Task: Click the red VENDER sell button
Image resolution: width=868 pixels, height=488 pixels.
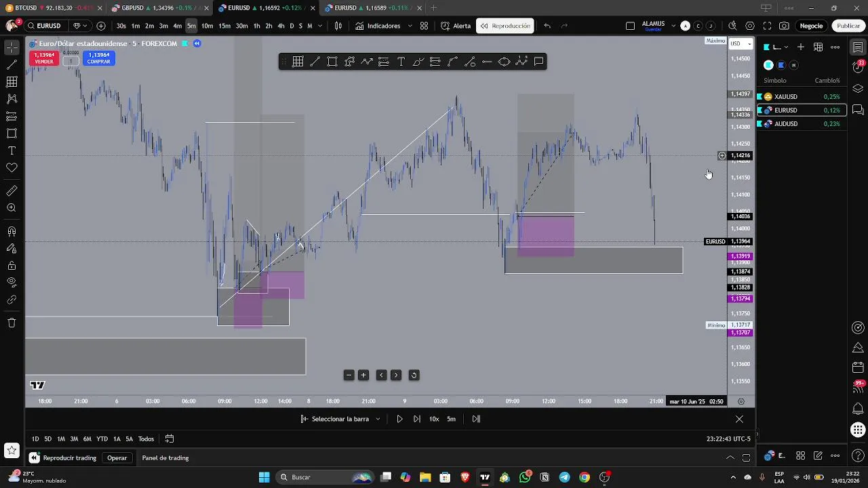Action: (44, 58)
